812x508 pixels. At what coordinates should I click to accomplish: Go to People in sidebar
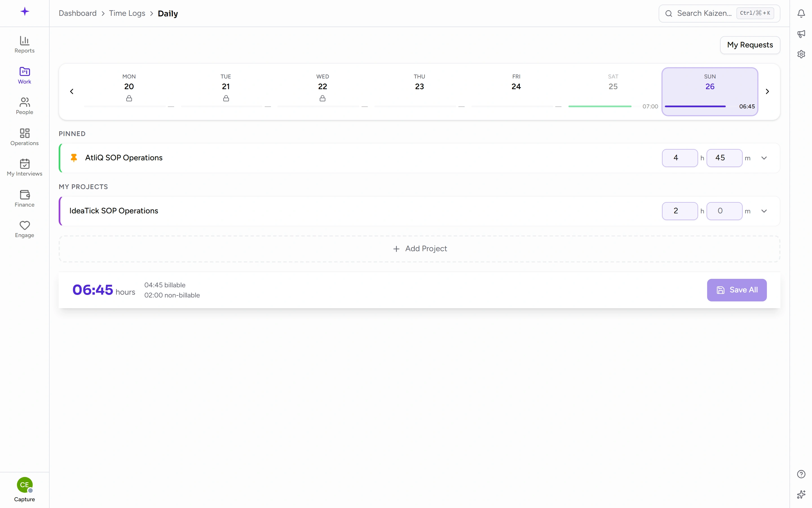click(25, 106)
